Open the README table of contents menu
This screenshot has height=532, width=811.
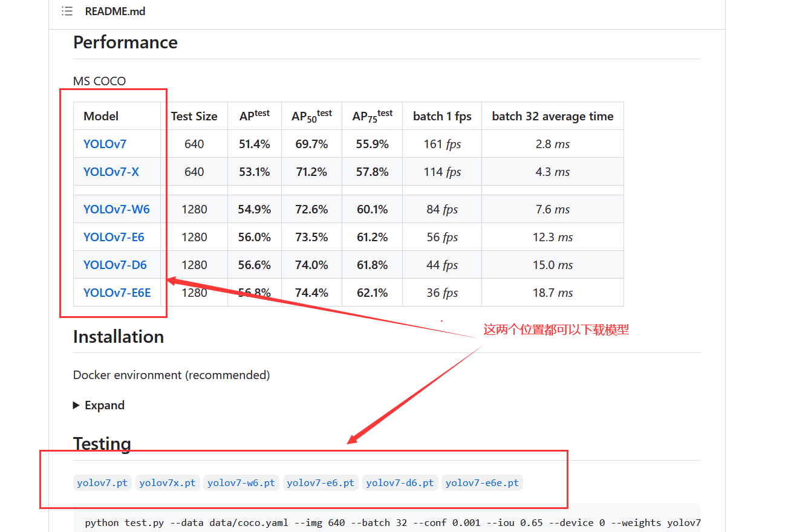(67, 10)
